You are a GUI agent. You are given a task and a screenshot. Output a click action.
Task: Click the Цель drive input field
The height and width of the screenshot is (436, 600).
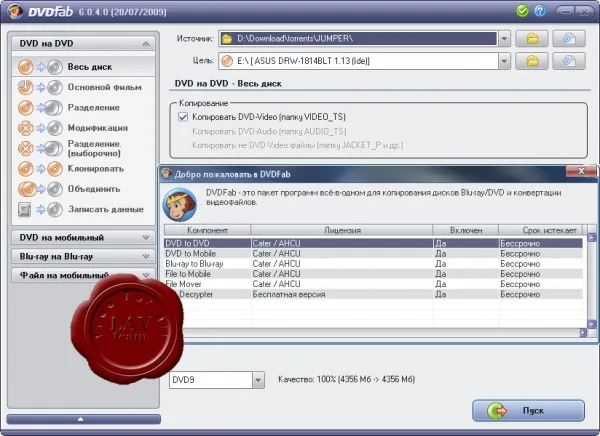359,61
